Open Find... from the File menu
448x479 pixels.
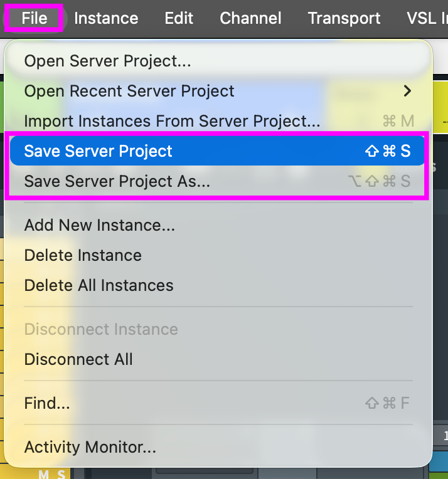[47, 403]
